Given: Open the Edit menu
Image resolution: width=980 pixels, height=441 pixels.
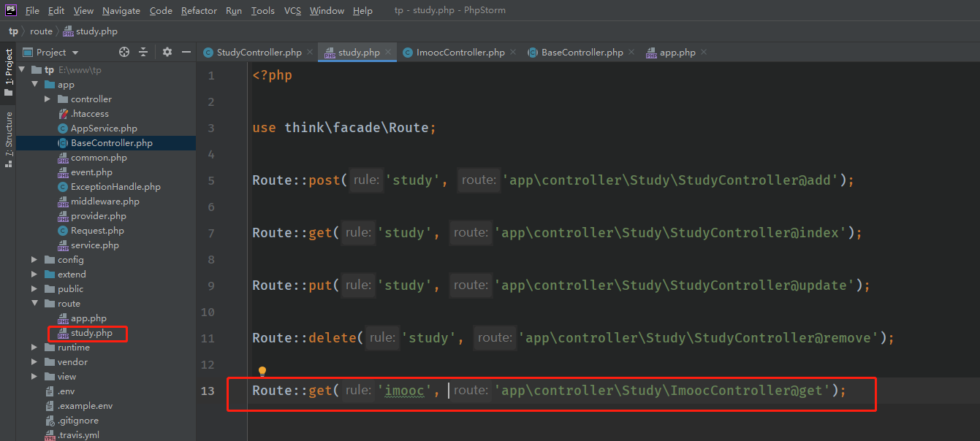Looking at the screenshot, I should pyautogui.click(x=56, y=10).
